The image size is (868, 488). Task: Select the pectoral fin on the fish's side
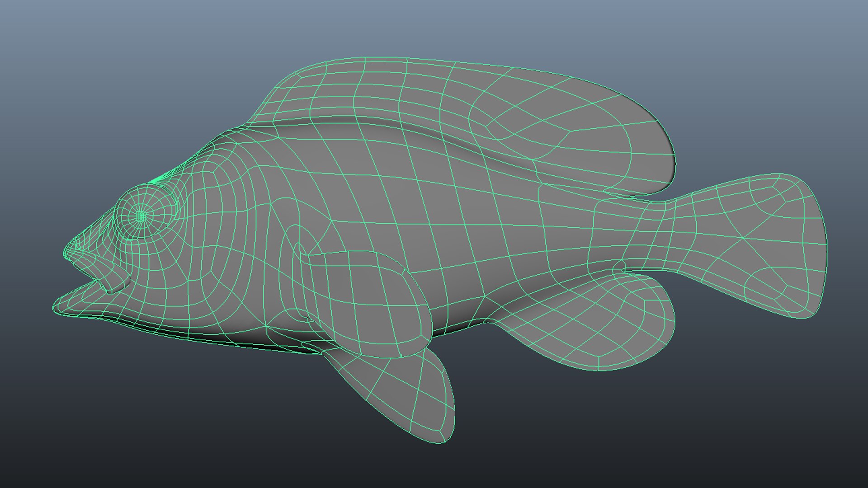[371, 304]
